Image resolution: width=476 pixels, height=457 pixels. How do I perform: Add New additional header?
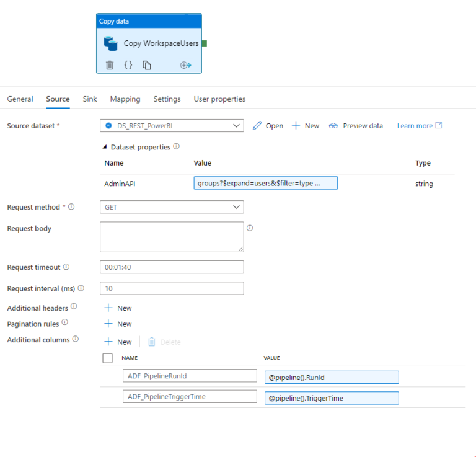118,308
